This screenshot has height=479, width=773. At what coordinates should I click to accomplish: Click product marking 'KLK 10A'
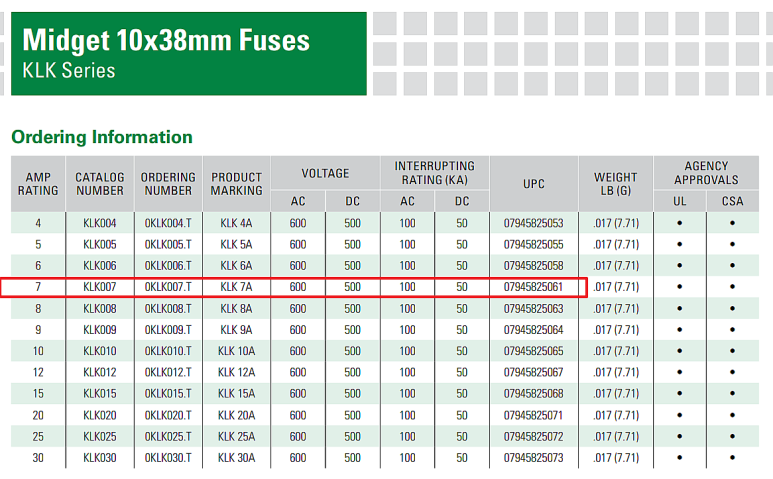coord(237,351)
